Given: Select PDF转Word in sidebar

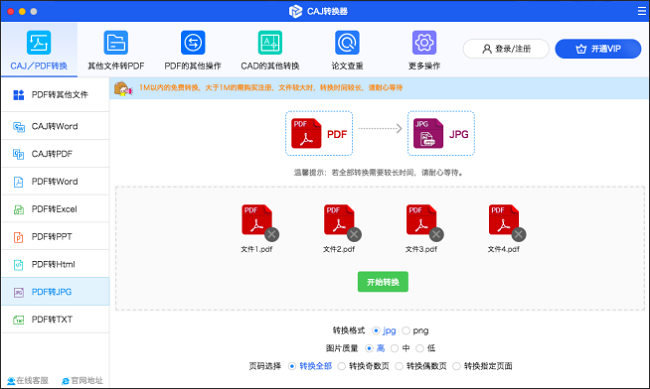Looking at the screenshot, I should [x=55, y=182].
